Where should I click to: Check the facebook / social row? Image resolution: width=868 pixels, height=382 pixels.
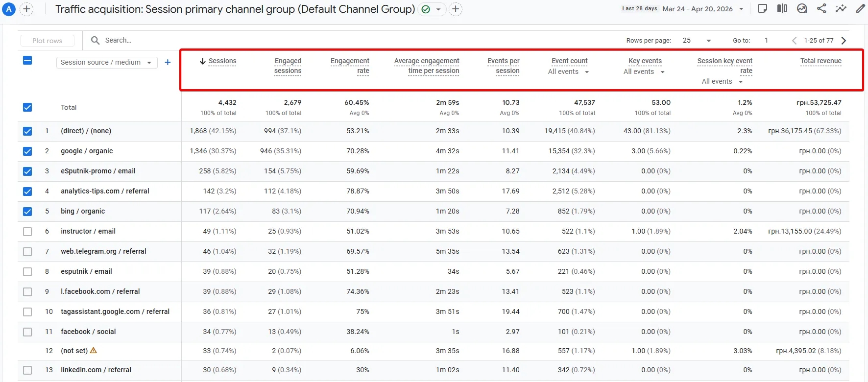[27, 332]
